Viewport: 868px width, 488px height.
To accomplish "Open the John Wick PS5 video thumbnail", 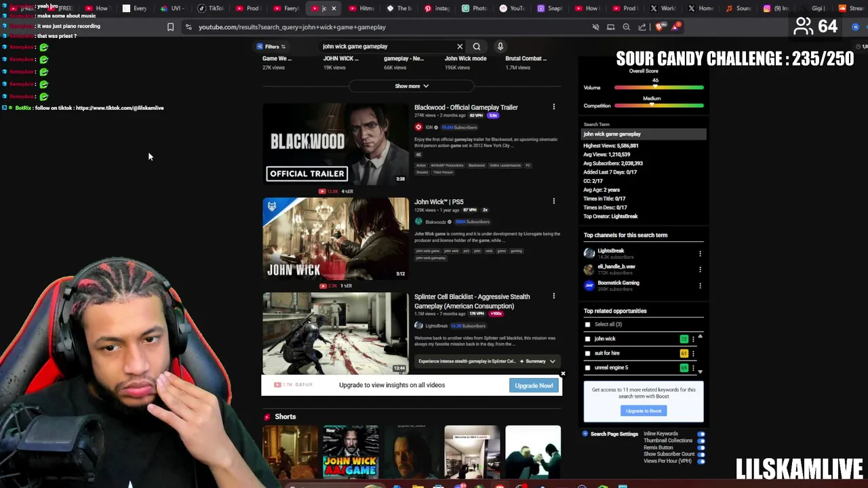I will tap(336, 238).
